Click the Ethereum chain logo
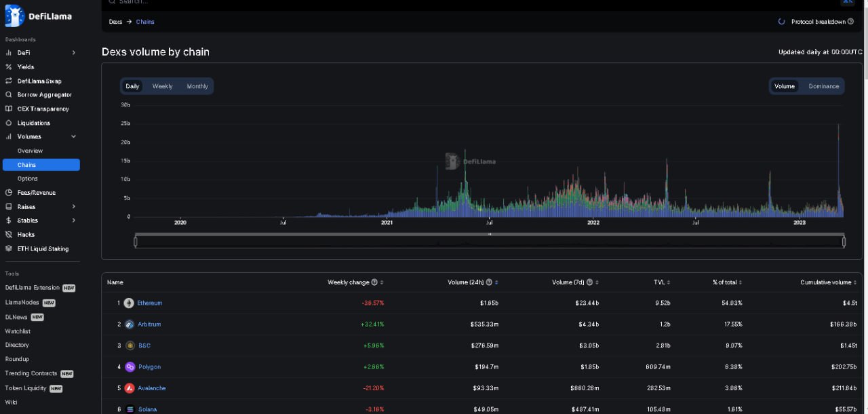 pyautogui.click(x=129, y=303)
